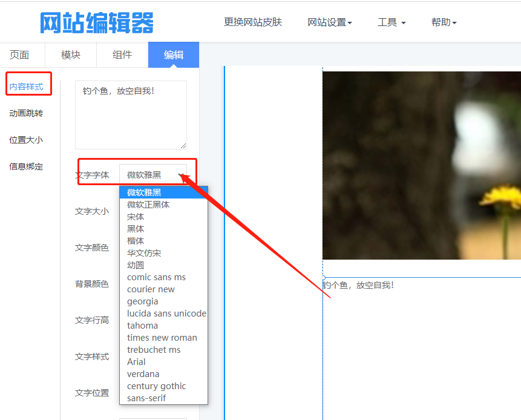Click the 文字颜色 label
This screenshot has height=420, width=521.
click(x=92, y=248)
